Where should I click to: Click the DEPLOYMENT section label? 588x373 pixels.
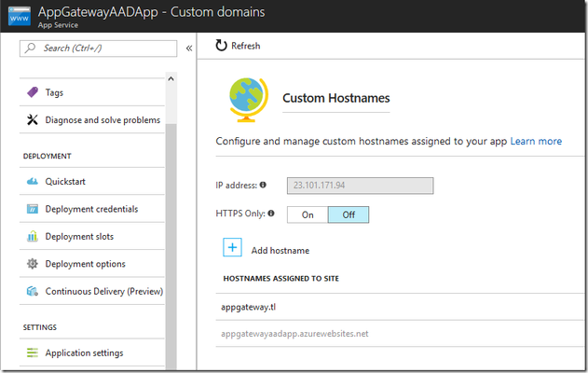tap(47, 156)
